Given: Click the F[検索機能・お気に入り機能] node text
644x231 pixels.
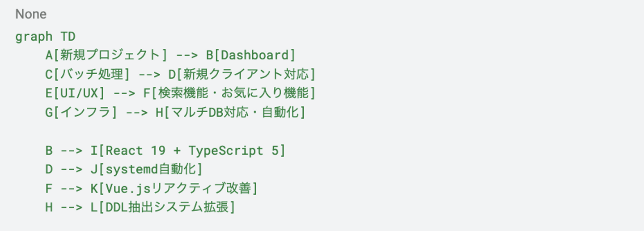Looking at the screenshot, I should click(x=229, y=93).
